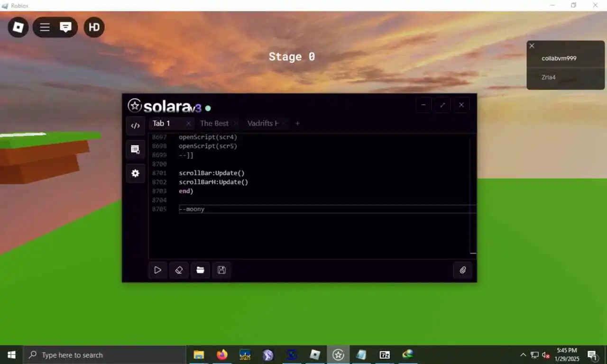The image size is (607, 364).
Task: Save the script with floppy icon
Action: click(x=221, y=270)
